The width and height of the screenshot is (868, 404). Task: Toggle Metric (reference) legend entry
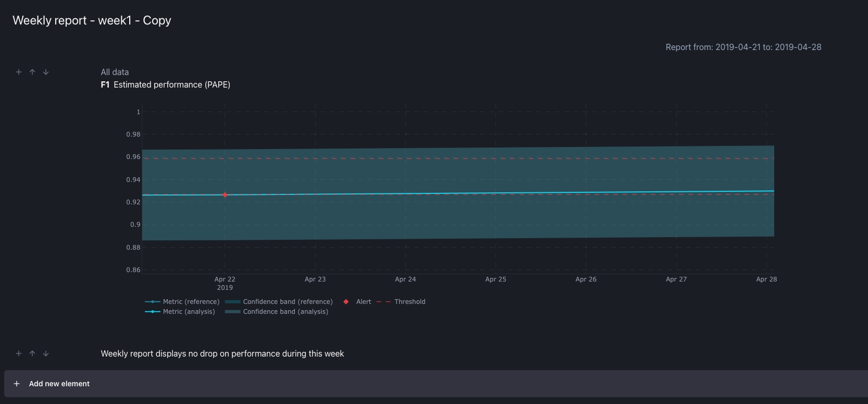point(191,302)
